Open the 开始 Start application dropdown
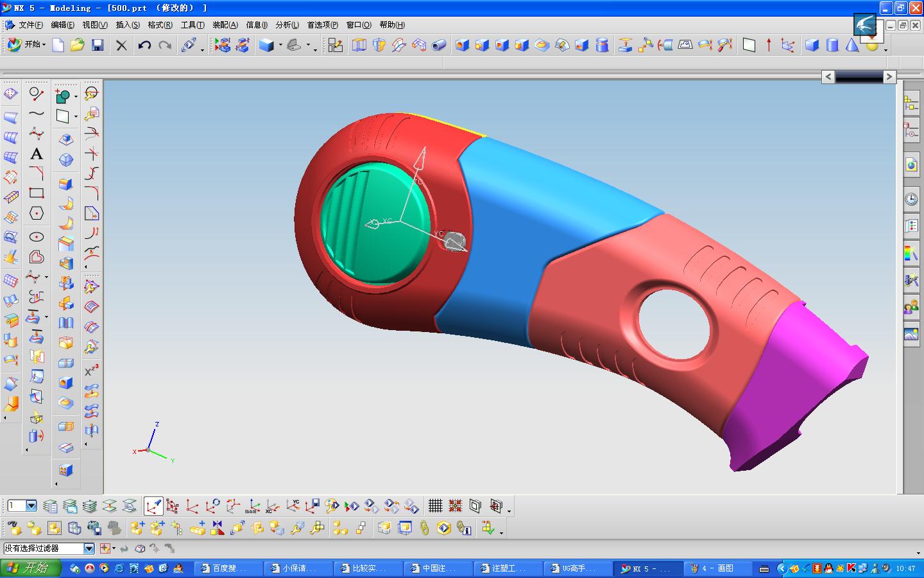This screenshot has height=578, width=924. [26, 44]
